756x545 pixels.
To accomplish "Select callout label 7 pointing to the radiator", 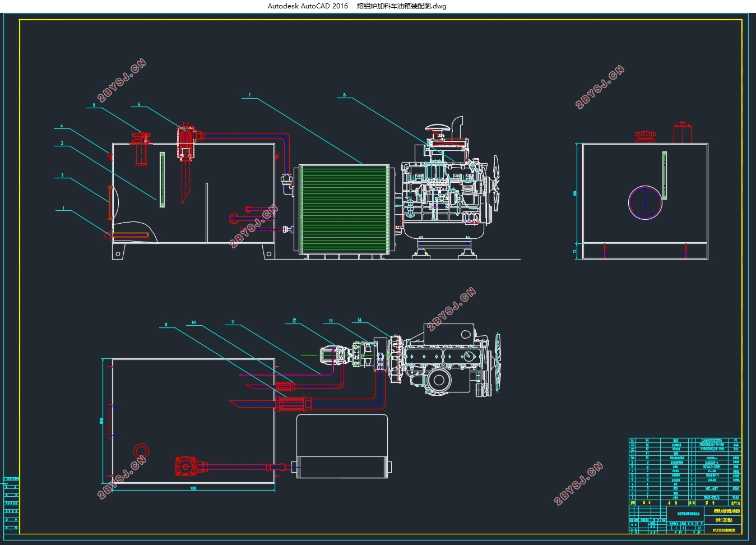I will (249, 95).
